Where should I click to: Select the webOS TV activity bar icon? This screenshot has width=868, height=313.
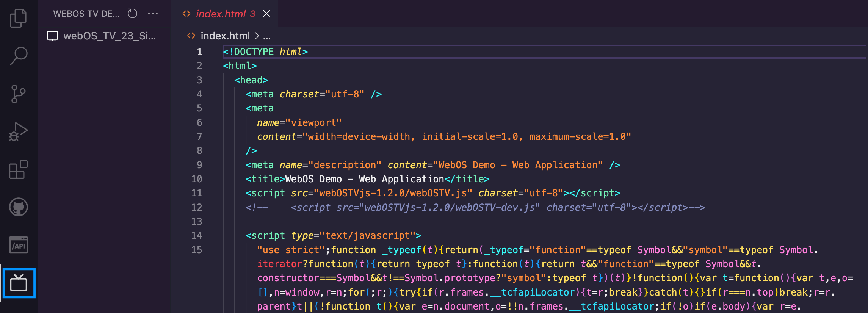pyautogui.click(x=19, y=283)
